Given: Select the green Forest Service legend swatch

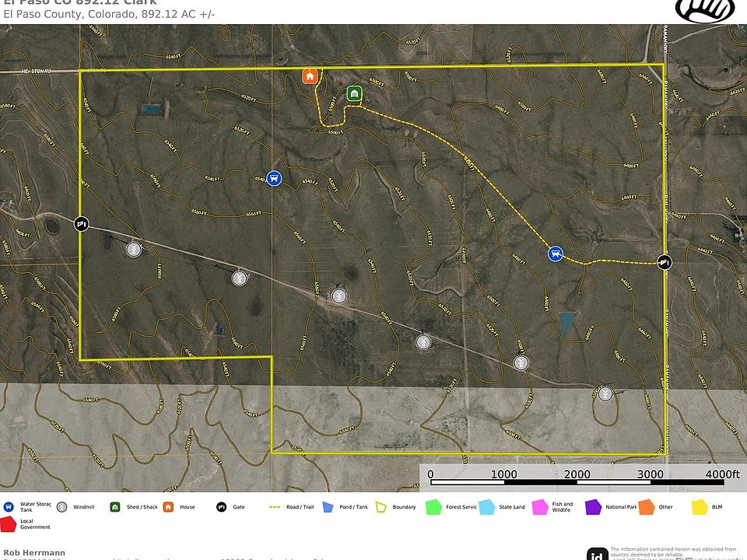Looking at the screenshot, I should pos(434,507).
